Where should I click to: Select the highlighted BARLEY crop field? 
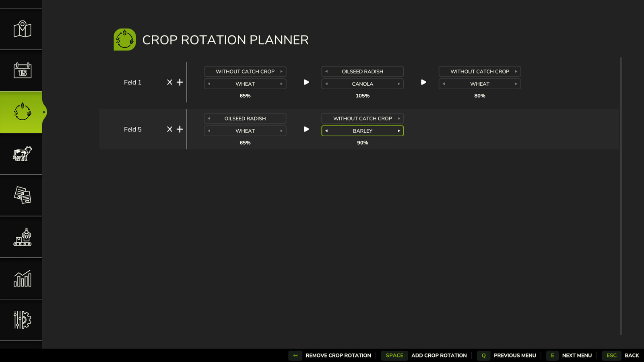[x=362, y=131]
